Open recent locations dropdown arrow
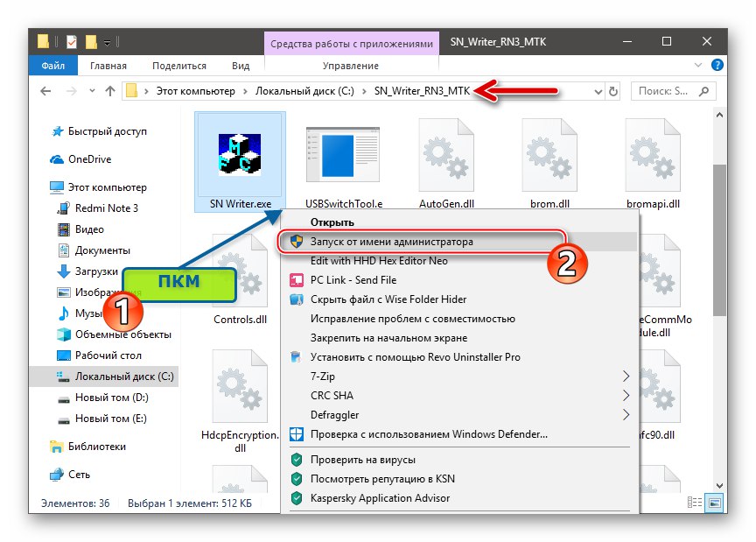 pyautogui.click(x=92, y=91)
